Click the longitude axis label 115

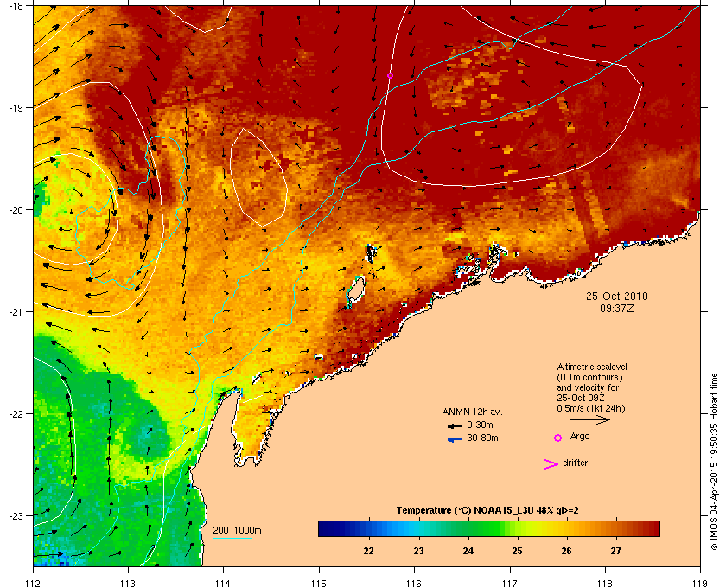coord(319,584)
